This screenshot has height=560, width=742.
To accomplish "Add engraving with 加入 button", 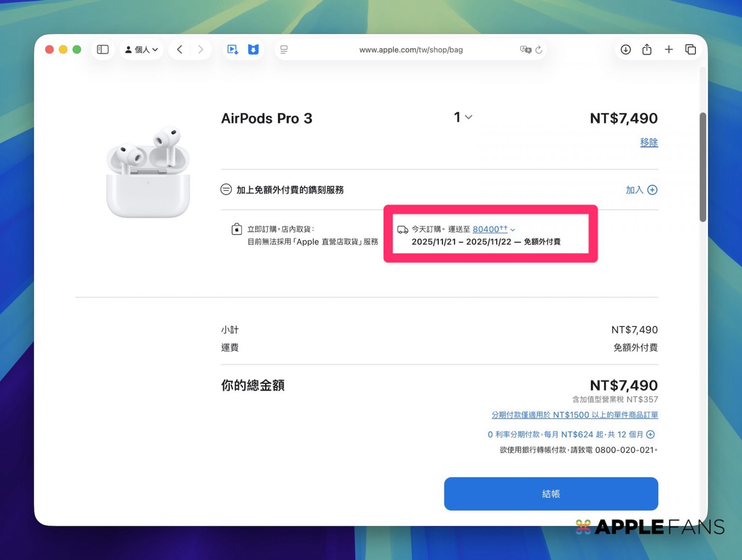I will (x=641, y=190).
